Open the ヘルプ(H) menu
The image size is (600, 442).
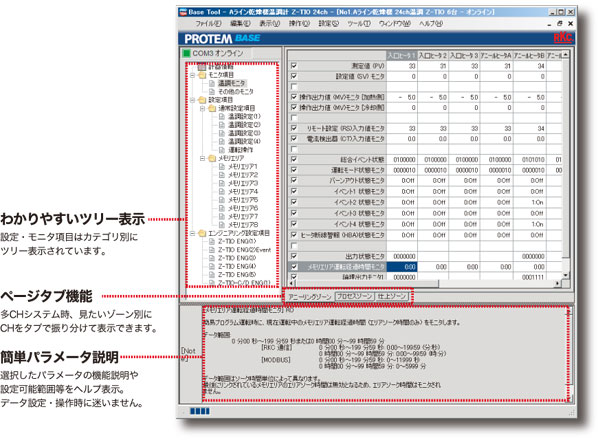coord(431,24)
